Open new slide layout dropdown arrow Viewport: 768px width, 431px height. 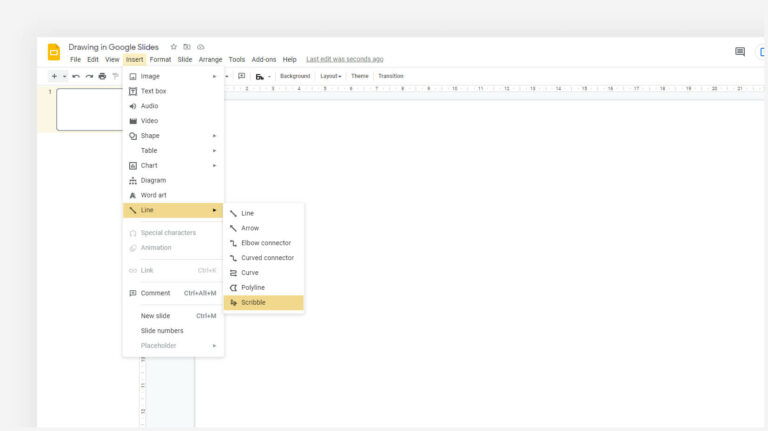pyautogui.click(x=65, y=76)
